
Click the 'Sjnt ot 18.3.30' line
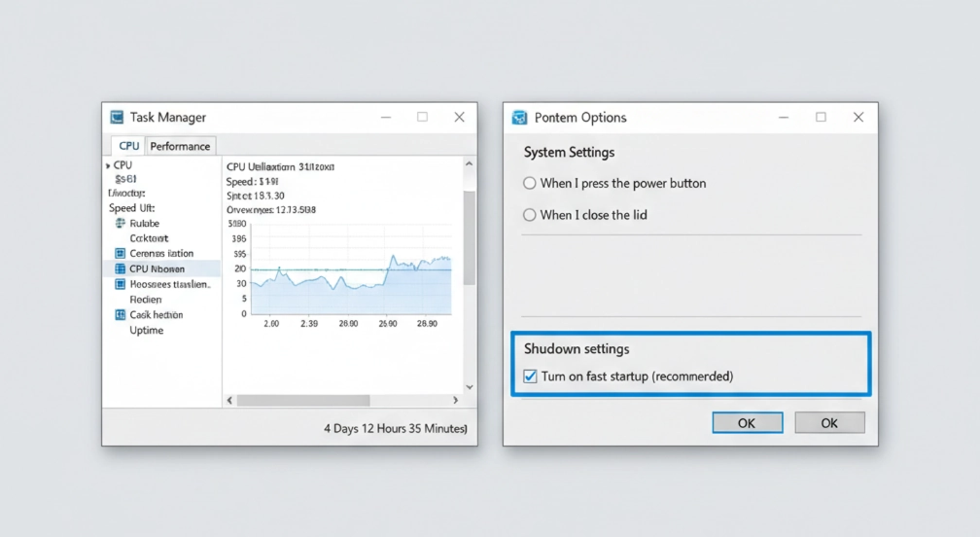tap(255, 196)
